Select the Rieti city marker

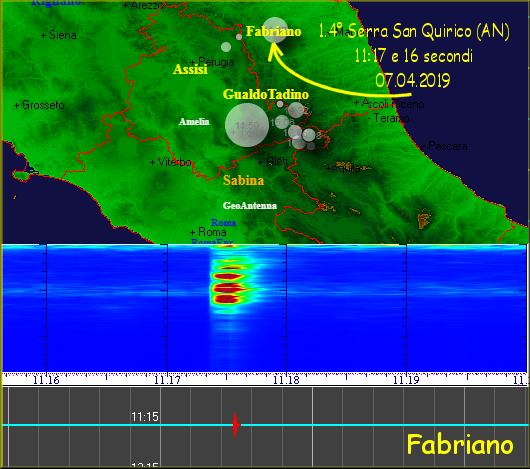pos(272,162)
